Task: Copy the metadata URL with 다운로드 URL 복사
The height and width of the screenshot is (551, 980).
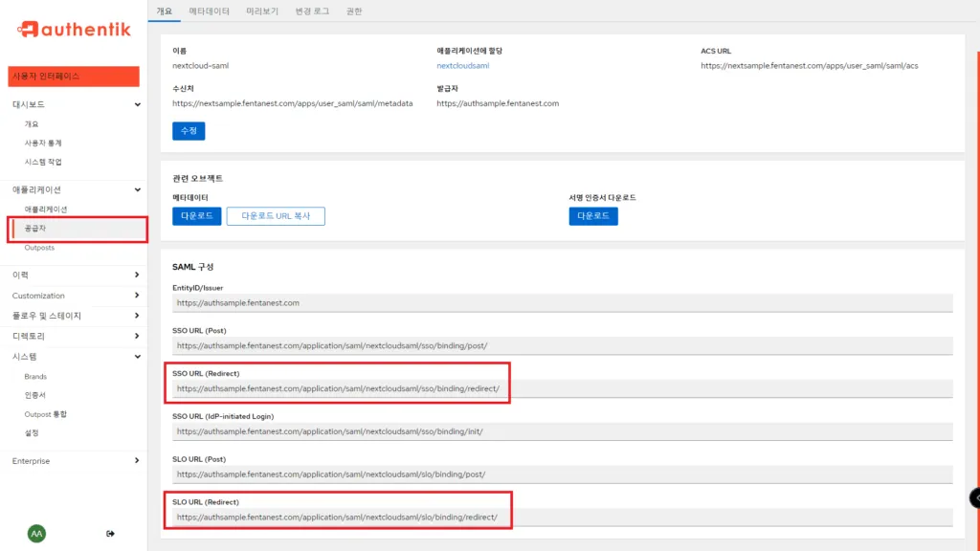Action: [x=276, y=216]
